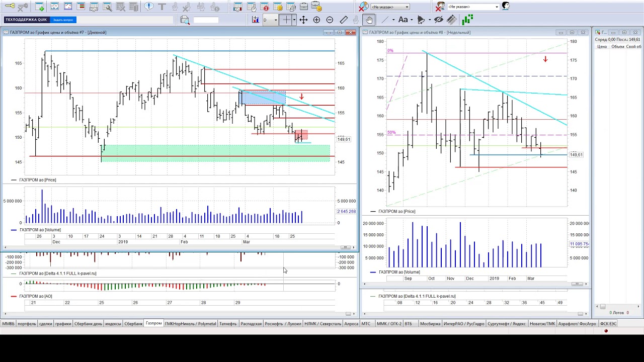This screenshot has width=644, height=362.
Task: Click the 'ГАЗПРОМ ао [Volume]' legend in daily chart
Action: (x=40, y=230)
